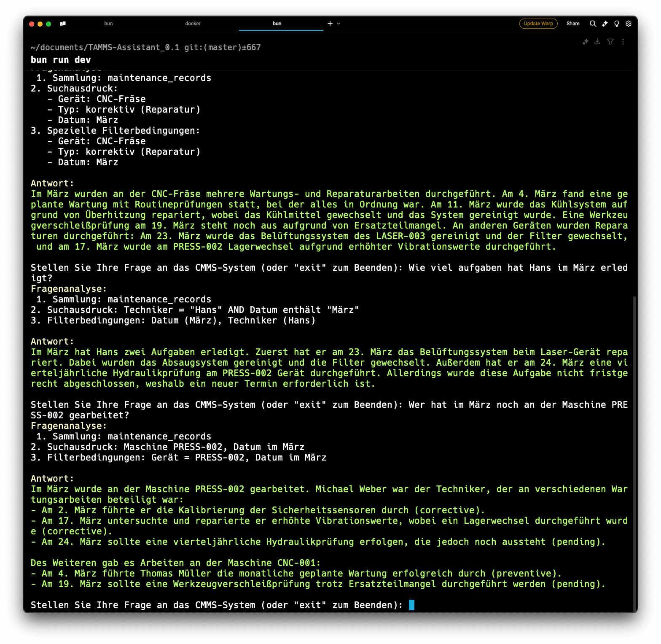Open Warp settings gear icon
This screenshot has height=644, width=661.
click(629, 24)
